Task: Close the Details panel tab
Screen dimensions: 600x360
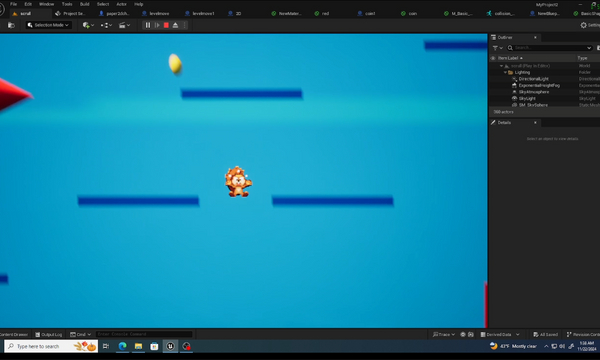Action: pos(535,122)
